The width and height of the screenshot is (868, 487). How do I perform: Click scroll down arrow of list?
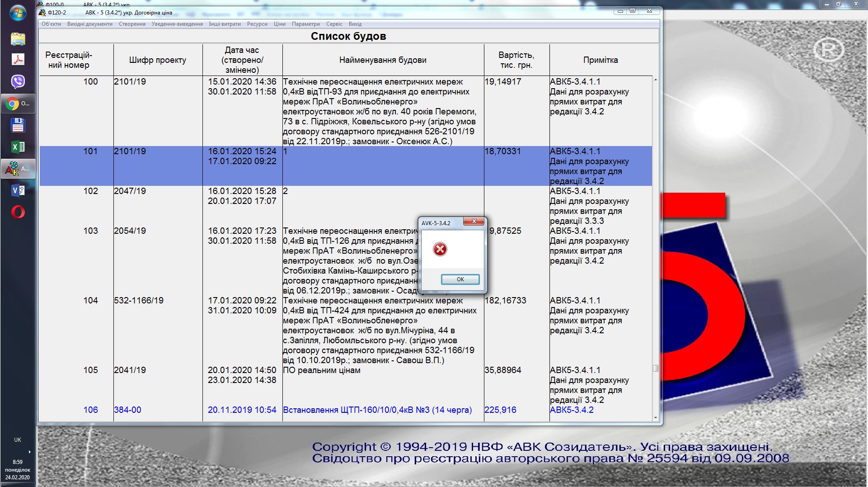pos(656,418)
